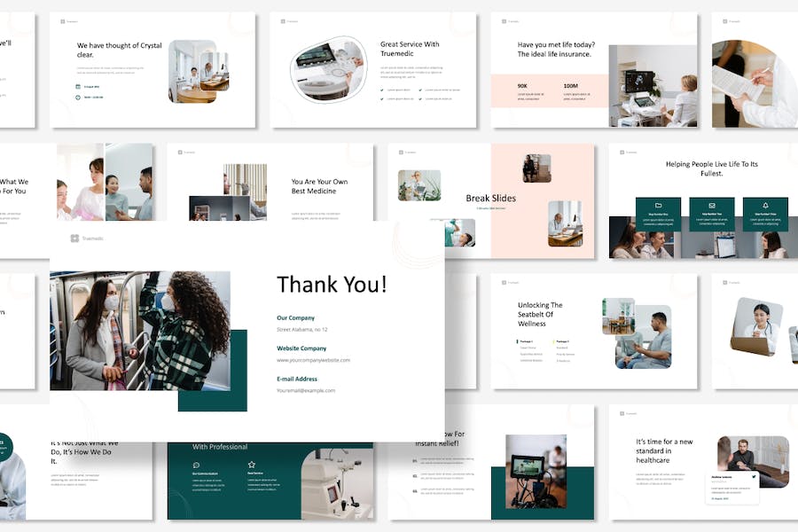Click the Twitter bird icon on testimonial card
This screenshot has width=798, height=532.
pos(754,476)
